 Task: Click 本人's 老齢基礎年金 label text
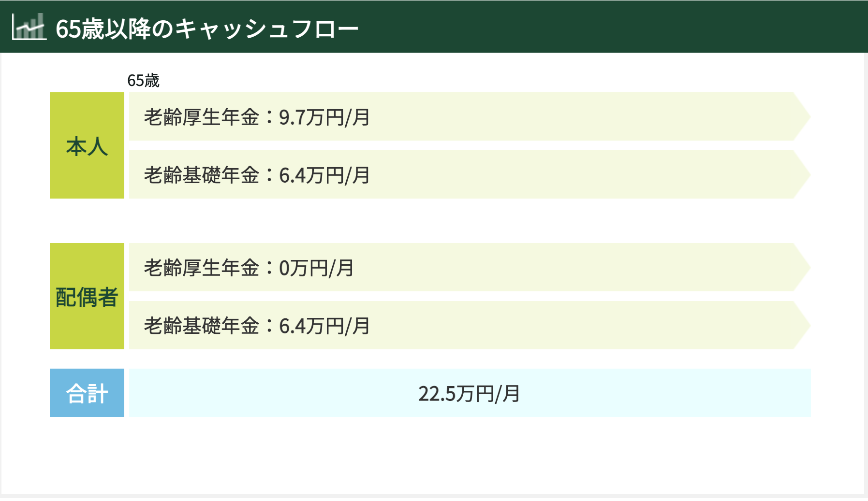[x=202, y=175]
